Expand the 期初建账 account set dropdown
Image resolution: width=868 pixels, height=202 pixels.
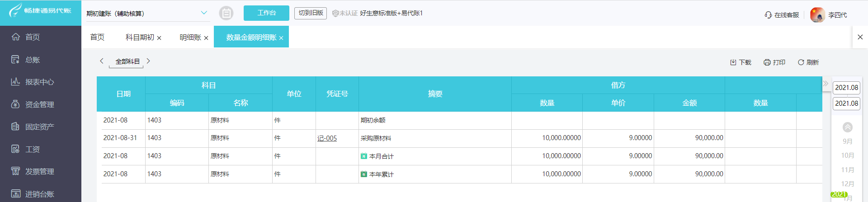pyautogui.click(x=204, y=13)
